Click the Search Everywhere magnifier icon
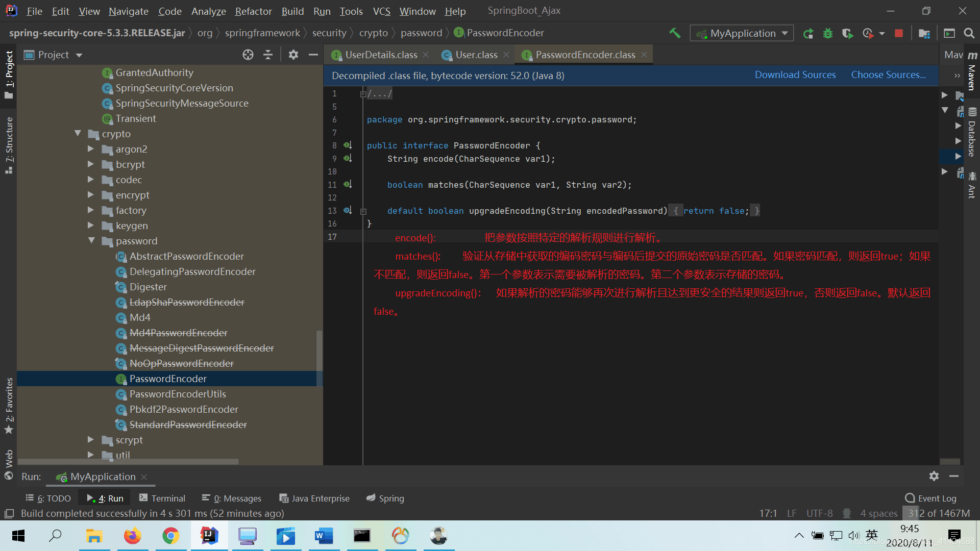Viewport: 980px width, 551px height. coord(969,34)
